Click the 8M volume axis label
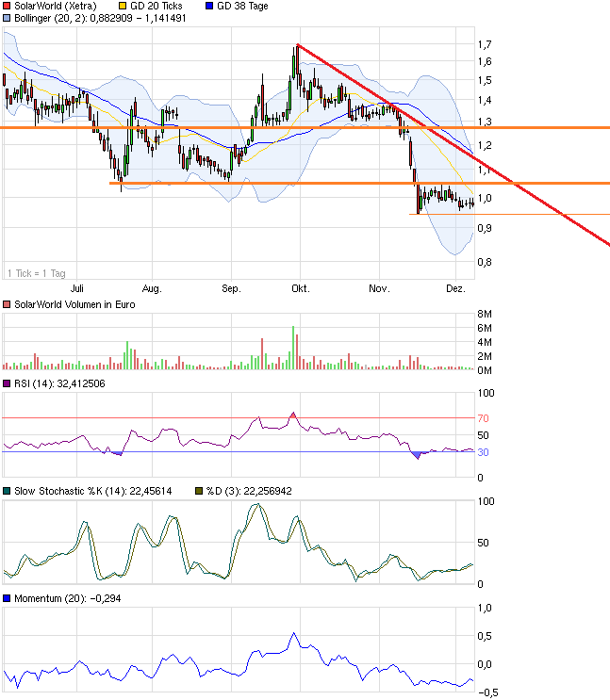 click(x=485, y=314)
